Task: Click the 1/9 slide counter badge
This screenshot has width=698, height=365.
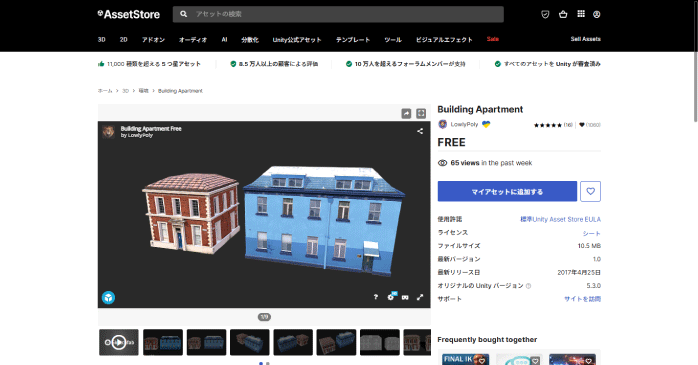Action: (264, 317)
